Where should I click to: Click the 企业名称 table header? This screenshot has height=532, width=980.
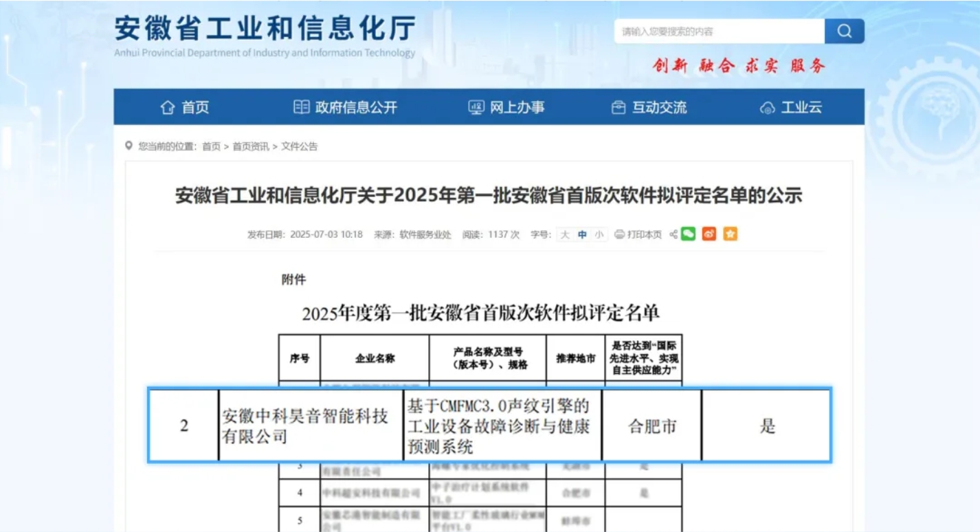375,358
